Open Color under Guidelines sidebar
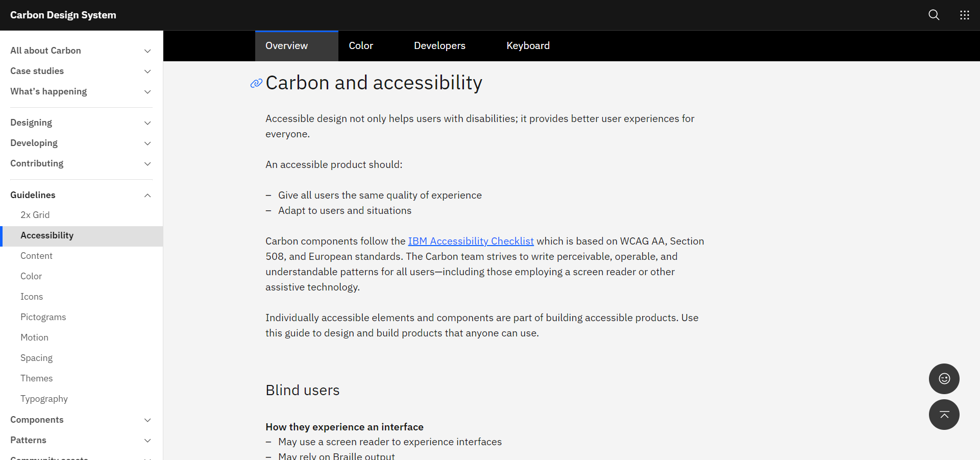 82,276
